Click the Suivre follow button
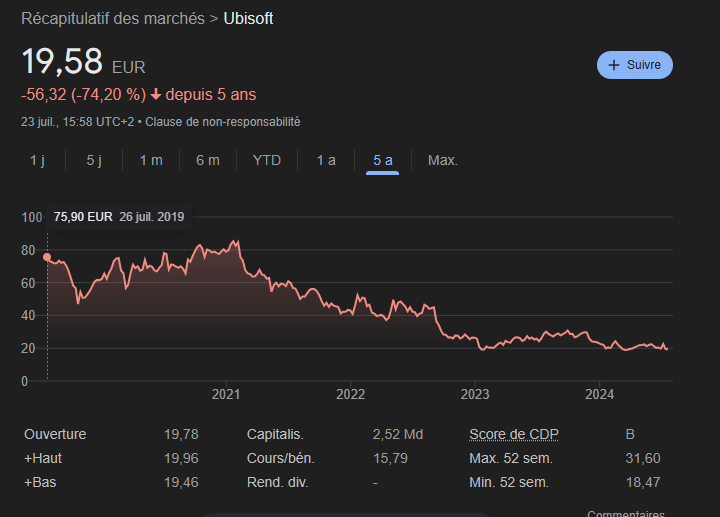The image size is (720, 517). click(x=635, y=65)
